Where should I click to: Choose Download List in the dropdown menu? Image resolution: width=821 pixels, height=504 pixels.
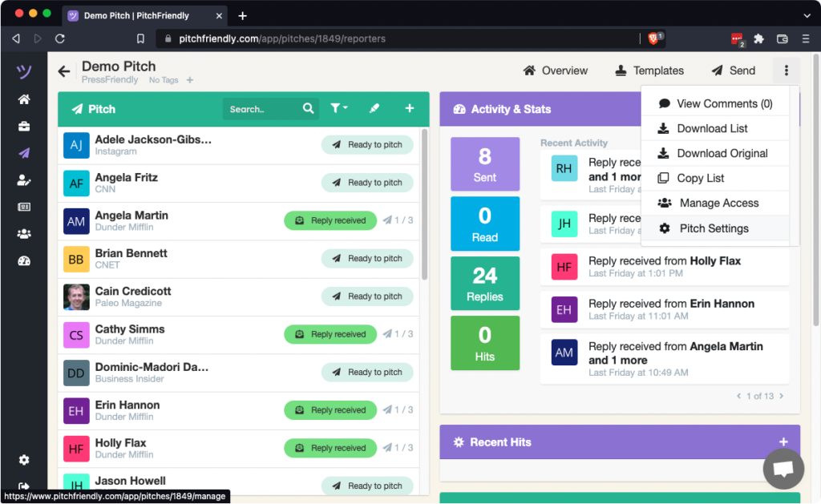(x=712, y=128)
